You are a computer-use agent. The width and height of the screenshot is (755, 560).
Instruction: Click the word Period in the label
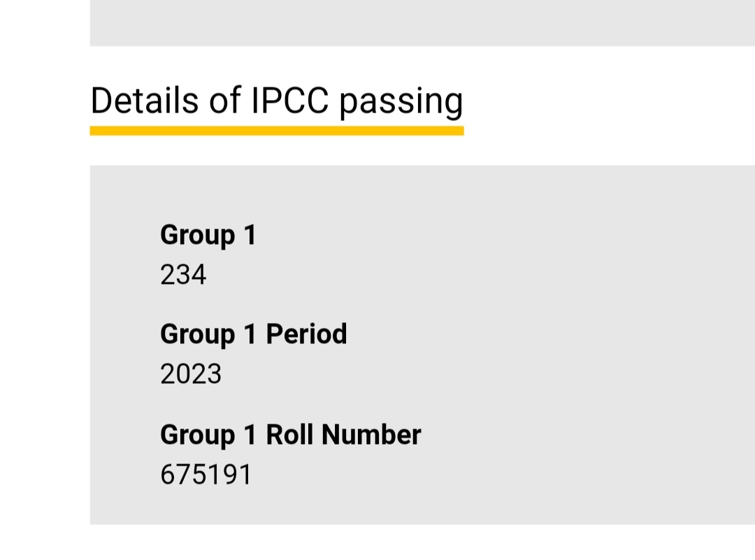[x=306, y=334]
